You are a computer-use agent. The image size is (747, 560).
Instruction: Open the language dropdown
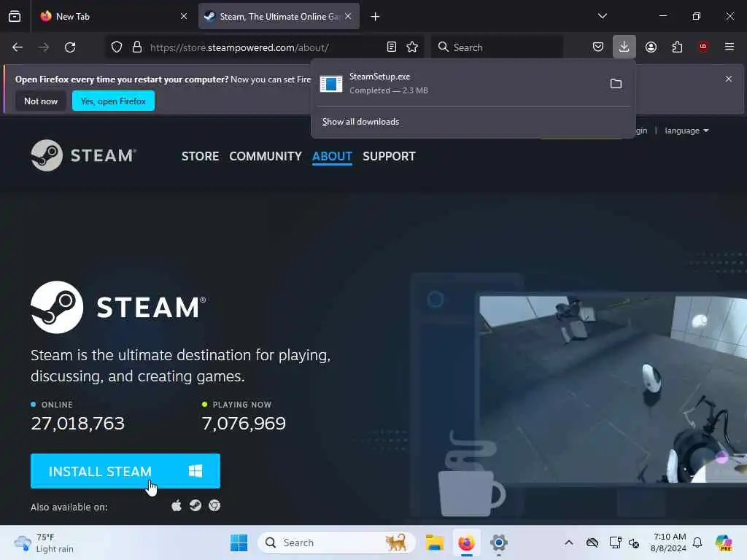point(686,131)
